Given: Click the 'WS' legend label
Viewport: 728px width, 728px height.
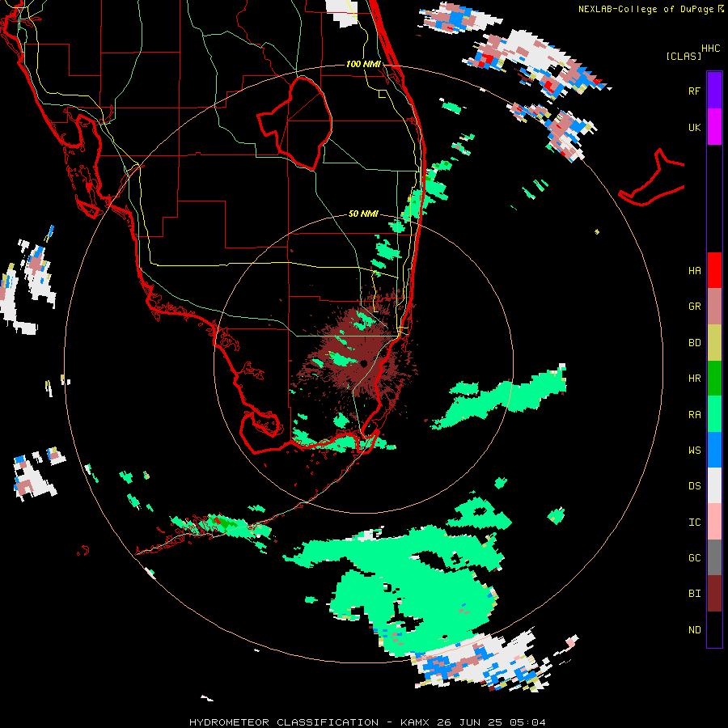Looking at the screenshot, I should tap(694, 450).
